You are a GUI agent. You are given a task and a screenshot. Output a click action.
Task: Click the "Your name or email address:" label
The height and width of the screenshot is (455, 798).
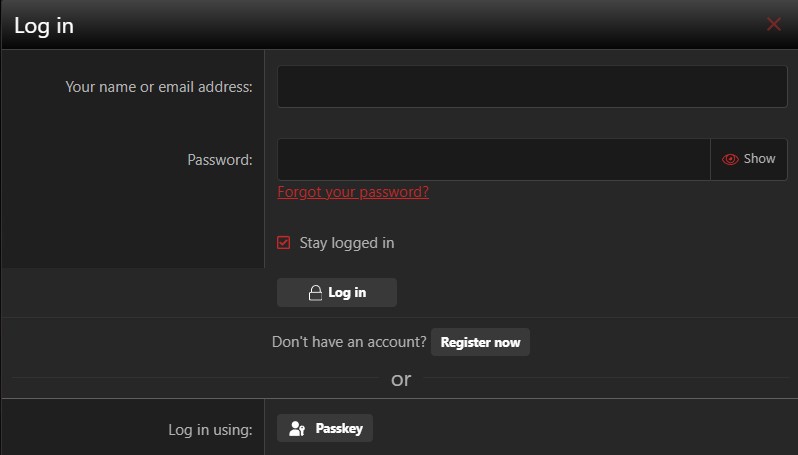click(x=159, y=87)
